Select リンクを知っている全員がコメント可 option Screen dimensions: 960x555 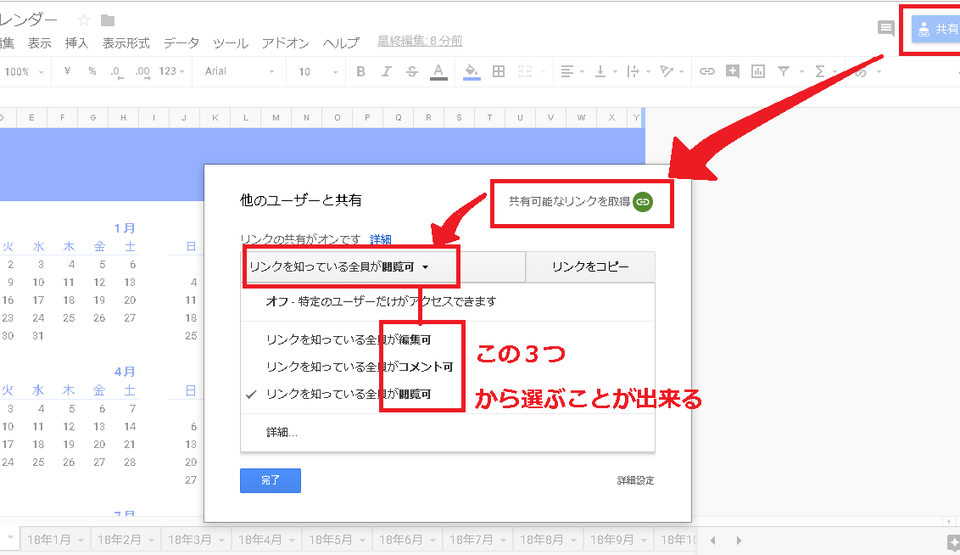pos(359,366)
